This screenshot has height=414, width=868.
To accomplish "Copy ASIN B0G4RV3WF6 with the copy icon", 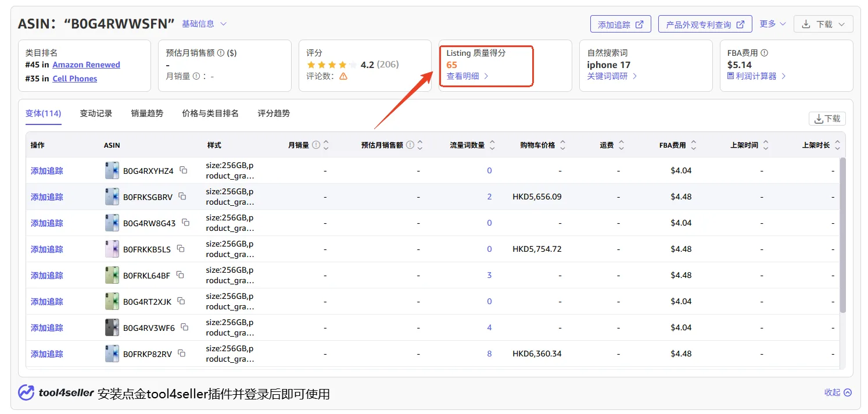I will pos(185,327).
